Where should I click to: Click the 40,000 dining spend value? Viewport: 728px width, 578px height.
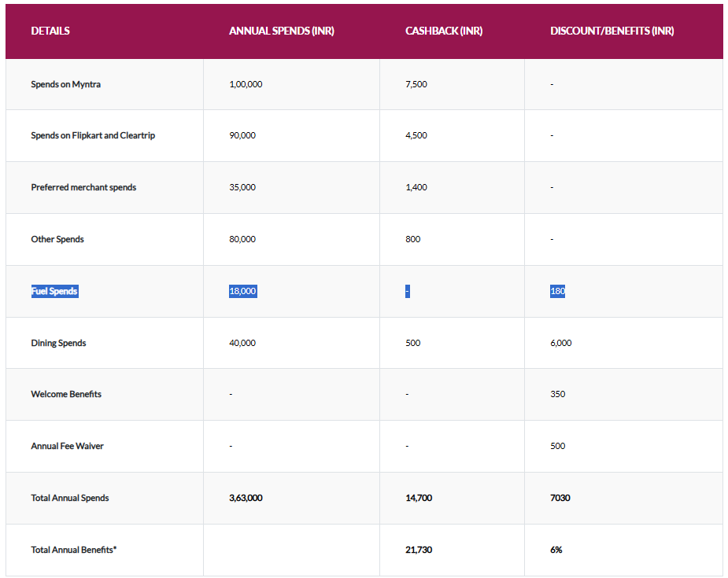tap(242, 344)
